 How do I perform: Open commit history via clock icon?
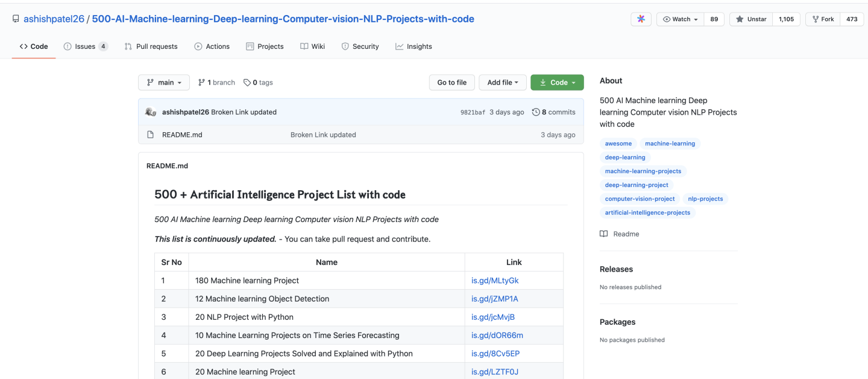point(536,112)
